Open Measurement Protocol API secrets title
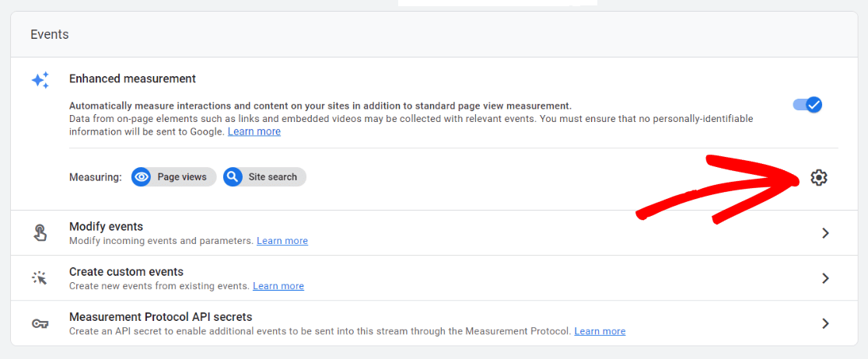868x359 pixels. pos(160,317)
